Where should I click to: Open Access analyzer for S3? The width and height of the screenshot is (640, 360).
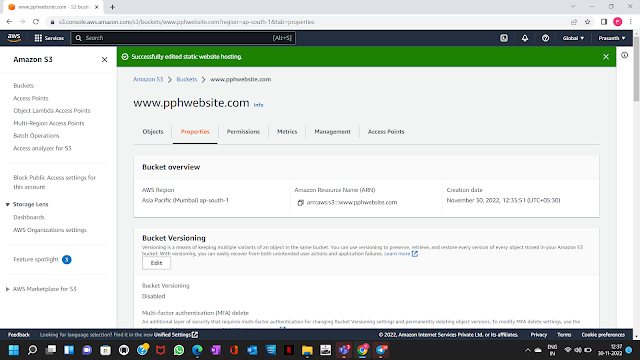[42, 148]
